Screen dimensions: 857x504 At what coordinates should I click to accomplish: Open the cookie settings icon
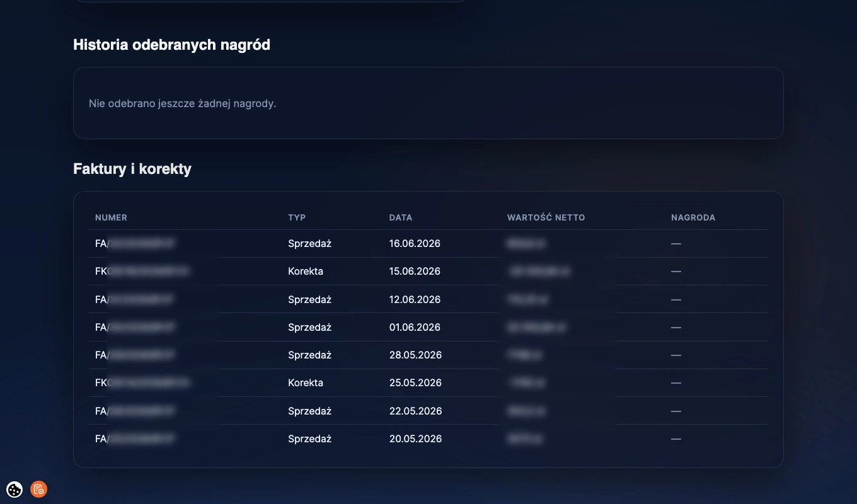[x=14, y=489]
